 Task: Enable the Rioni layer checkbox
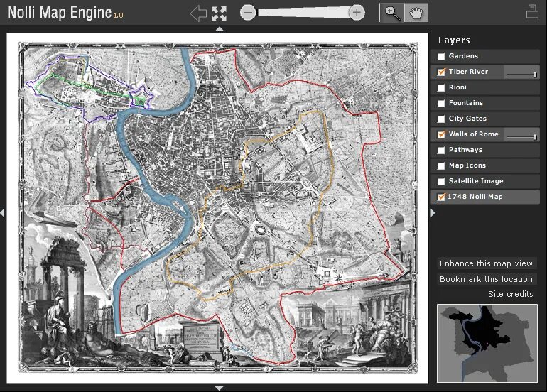coord(441,87)
